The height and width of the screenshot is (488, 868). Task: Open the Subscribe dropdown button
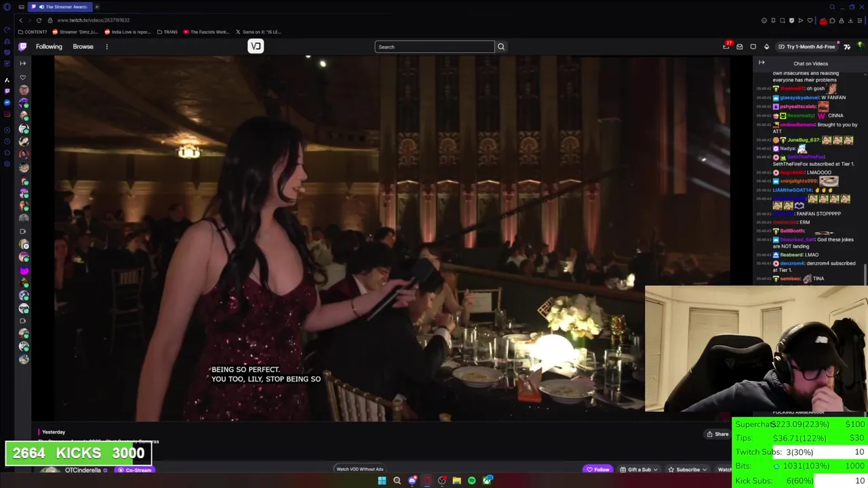(x=688, y=470)
